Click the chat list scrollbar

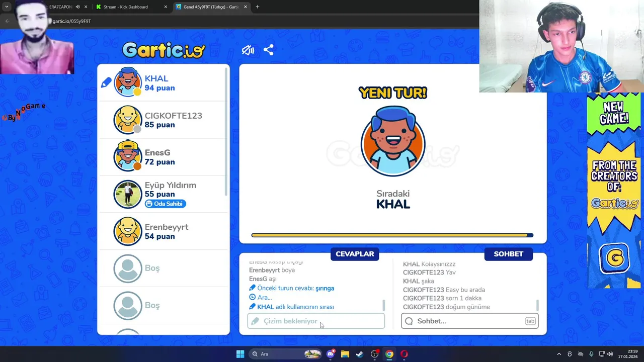pos(538,305)
